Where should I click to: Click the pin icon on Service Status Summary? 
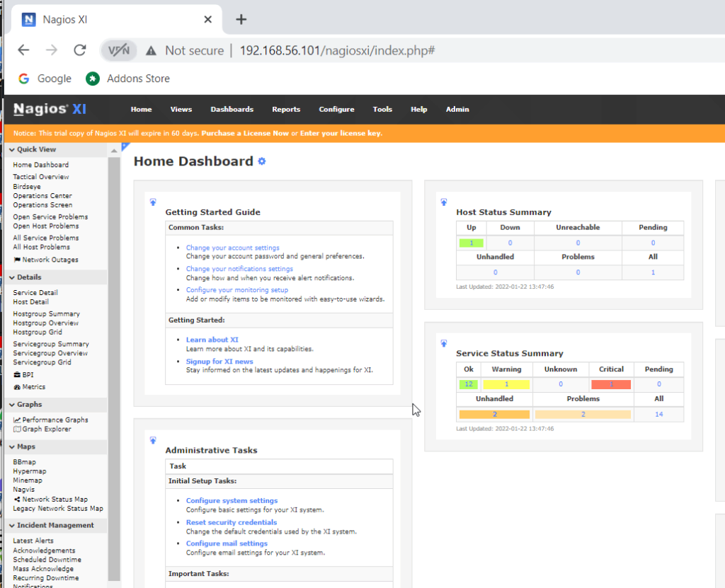pos(444,343)
